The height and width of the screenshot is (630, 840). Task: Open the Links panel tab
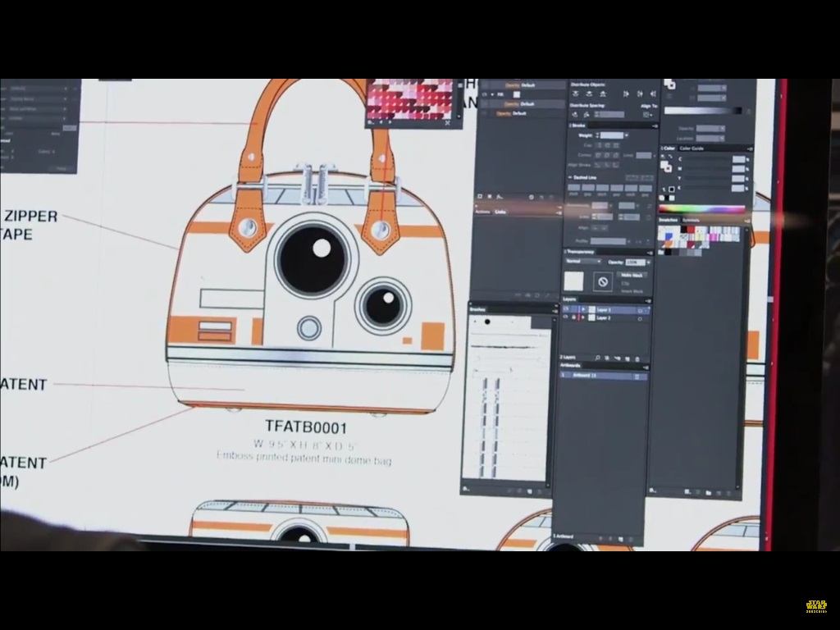tap(500, 212)
